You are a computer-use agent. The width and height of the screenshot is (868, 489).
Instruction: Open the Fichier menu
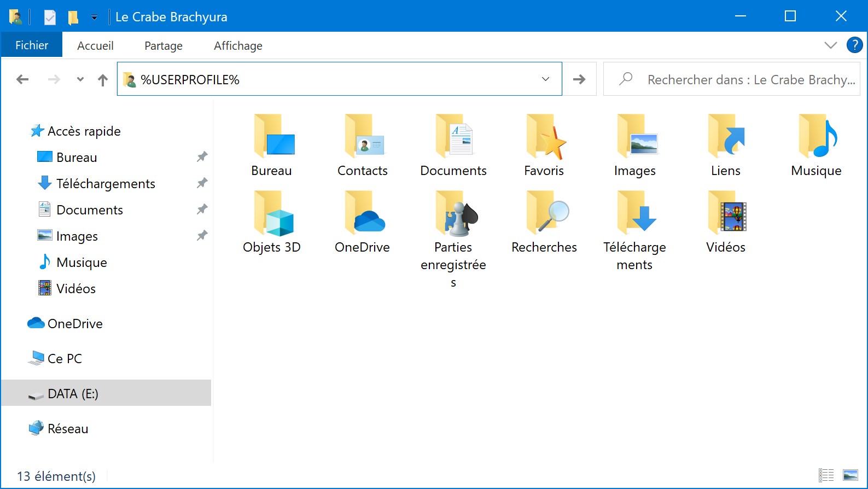32,45
